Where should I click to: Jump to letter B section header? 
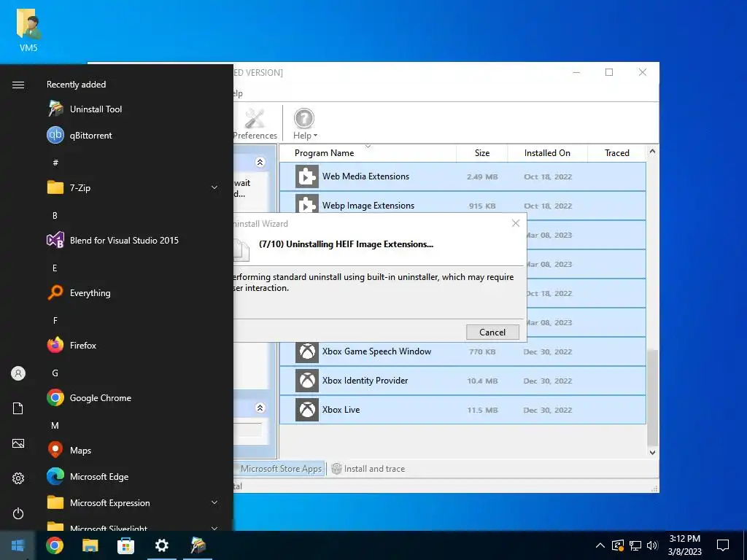pyautogui.click(x=55, y=215)
